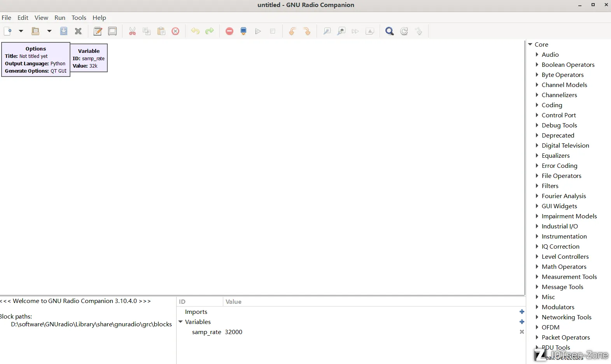Click the Value column header

[374, 301]
